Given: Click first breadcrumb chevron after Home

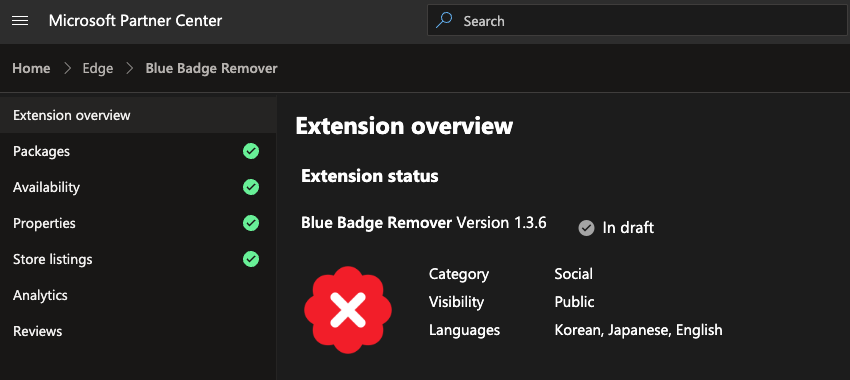Looking at the screenshot, I should click(67, 68).
